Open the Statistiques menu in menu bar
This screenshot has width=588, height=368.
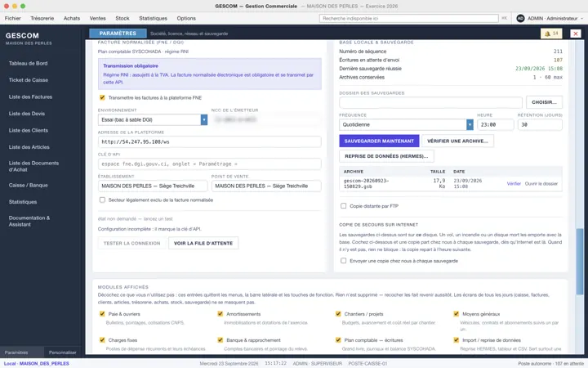pos(153,18)
